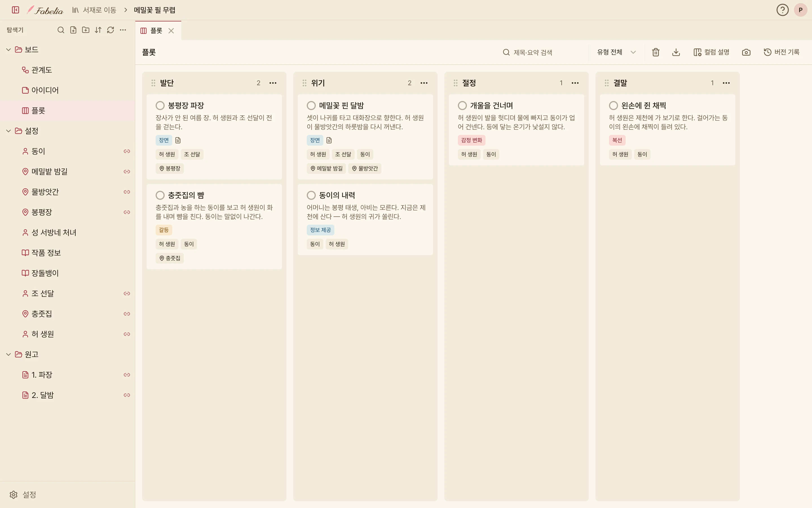Click the 컬럼 설명 button

[x=711, y=52]
